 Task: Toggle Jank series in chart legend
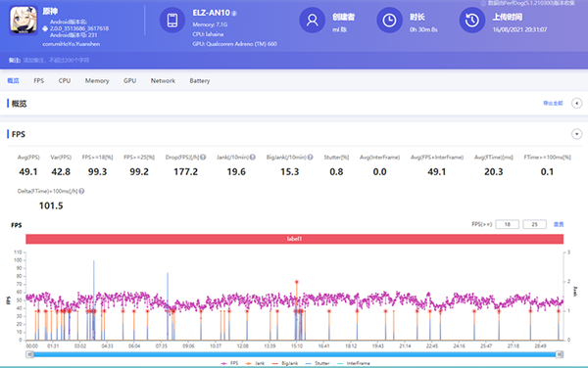255,363
